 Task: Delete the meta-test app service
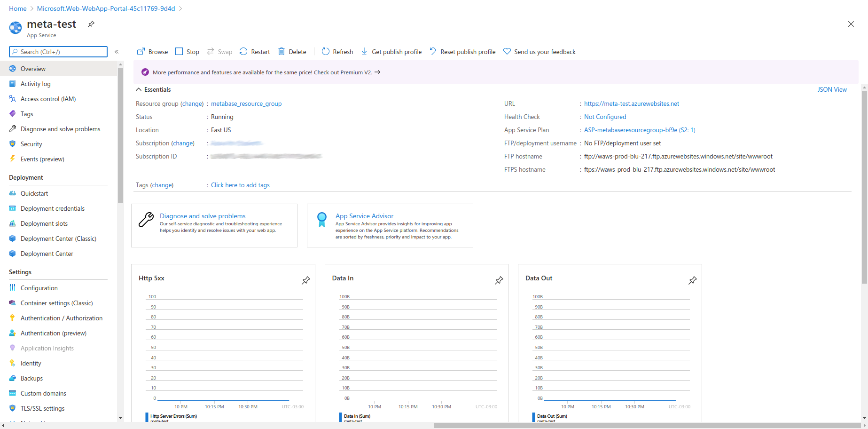click(292, 52)
